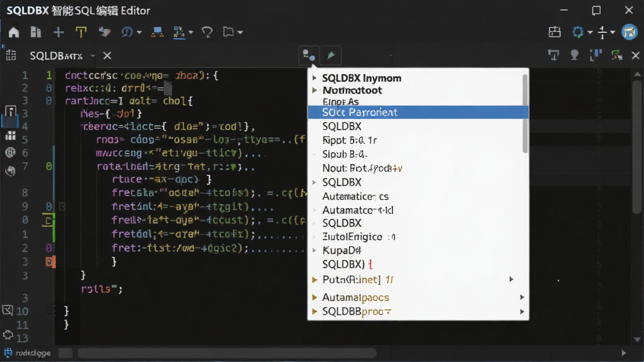Close the SQLDB editor tab
This screenshot has width=644, height=362.
click(x=107, y=55)
